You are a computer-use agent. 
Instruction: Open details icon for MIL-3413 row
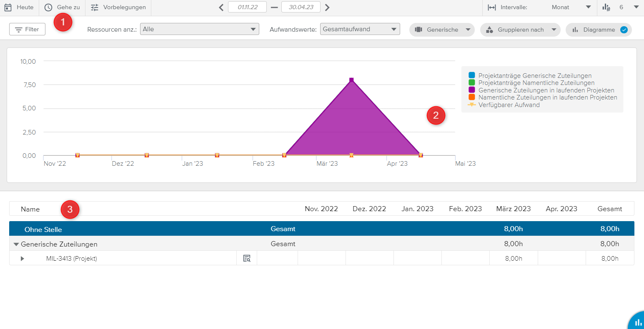tap(247, 259)
